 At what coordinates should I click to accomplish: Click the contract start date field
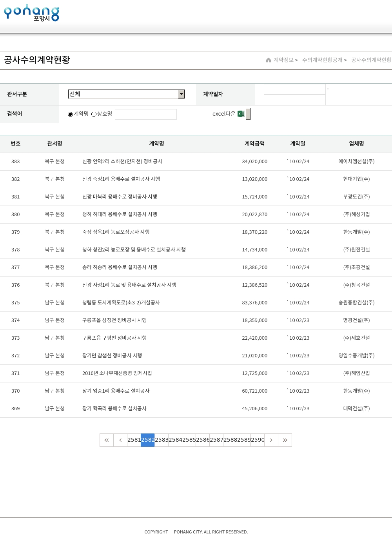pyautogui.click(x=294, y=89)
